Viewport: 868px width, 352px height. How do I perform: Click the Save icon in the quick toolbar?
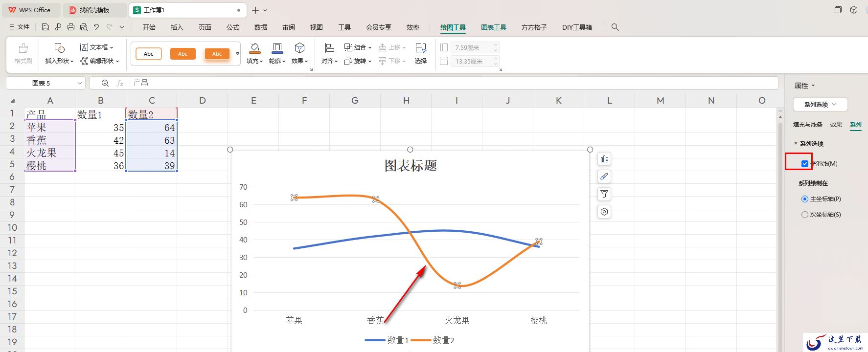pyautogui.click(x=46, y=27)
